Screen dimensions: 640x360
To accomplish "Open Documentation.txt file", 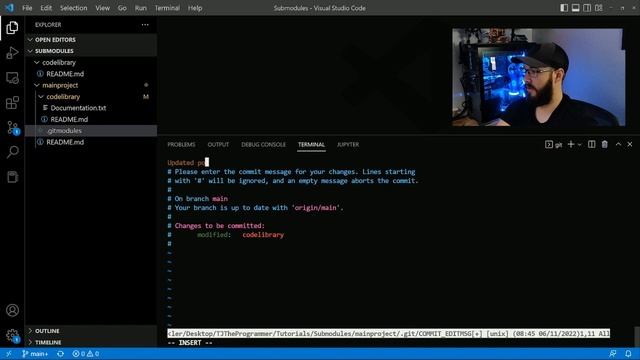I will (x=91, y=108).
